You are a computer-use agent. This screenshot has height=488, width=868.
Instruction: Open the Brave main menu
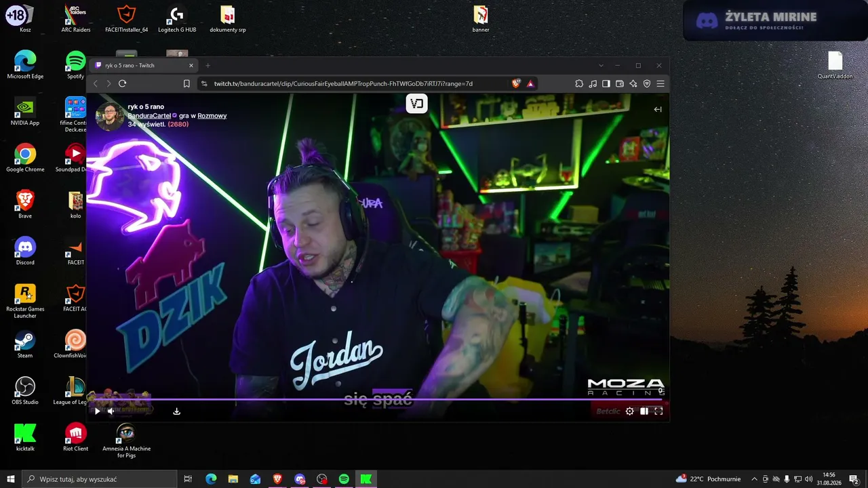tap(660, 83)
